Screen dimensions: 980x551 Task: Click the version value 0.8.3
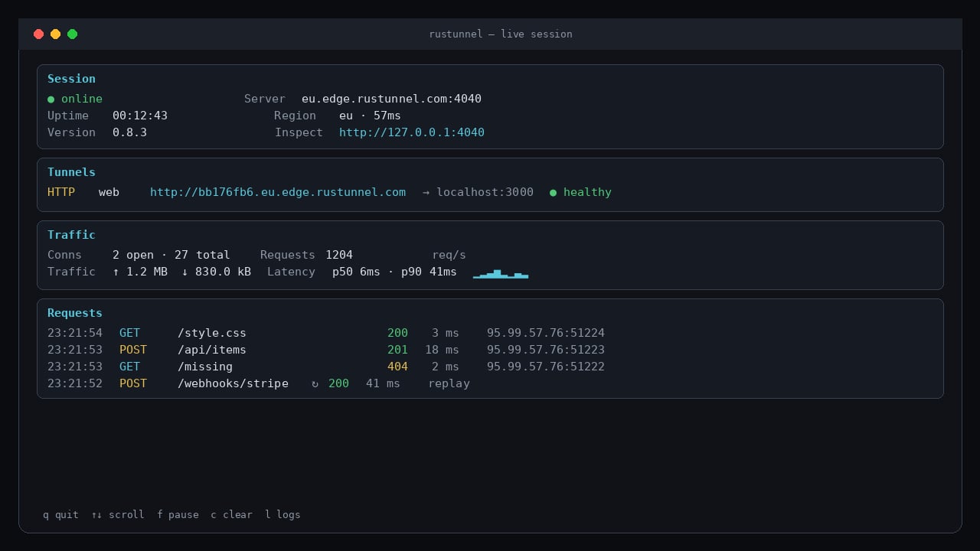click(129, 132)
